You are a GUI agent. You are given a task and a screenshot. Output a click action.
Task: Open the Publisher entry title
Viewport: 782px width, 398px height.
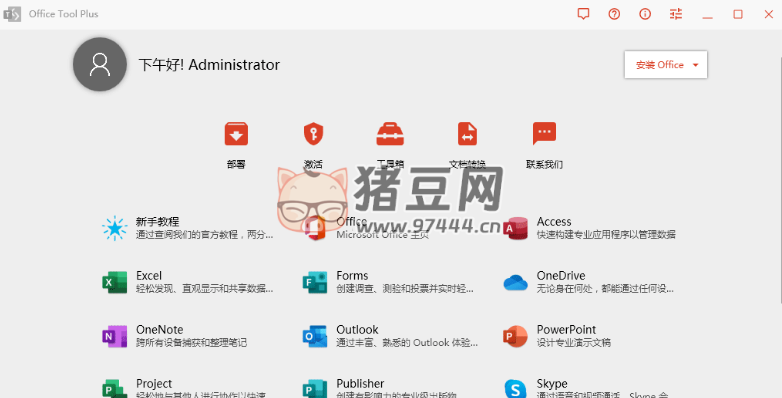360,383
